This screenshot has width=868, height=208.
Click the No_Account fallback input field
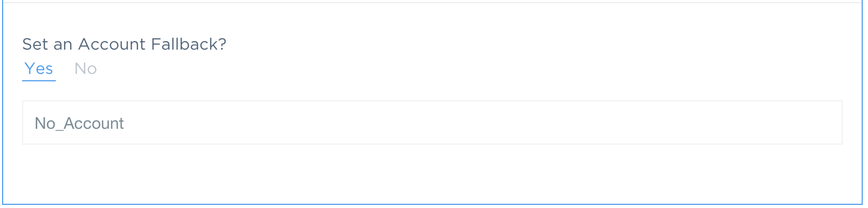432,122
